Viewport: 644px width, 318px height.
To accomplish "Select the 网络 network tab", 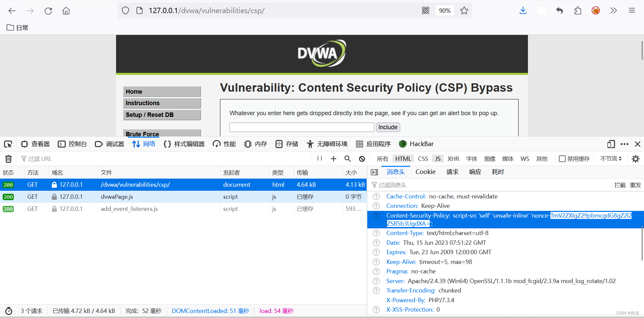I will point(144,144).
